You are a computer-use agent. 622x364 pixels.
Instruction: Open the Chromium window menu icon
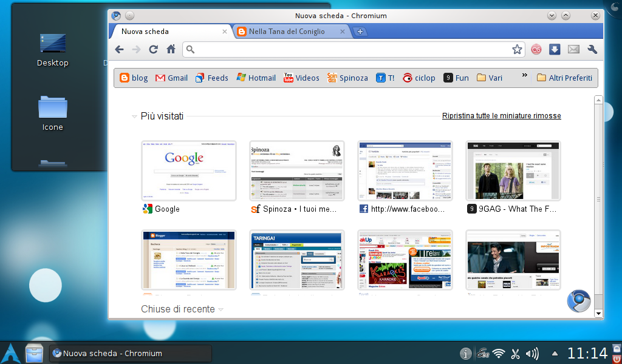pyautogui.click(x=116, y=15)
